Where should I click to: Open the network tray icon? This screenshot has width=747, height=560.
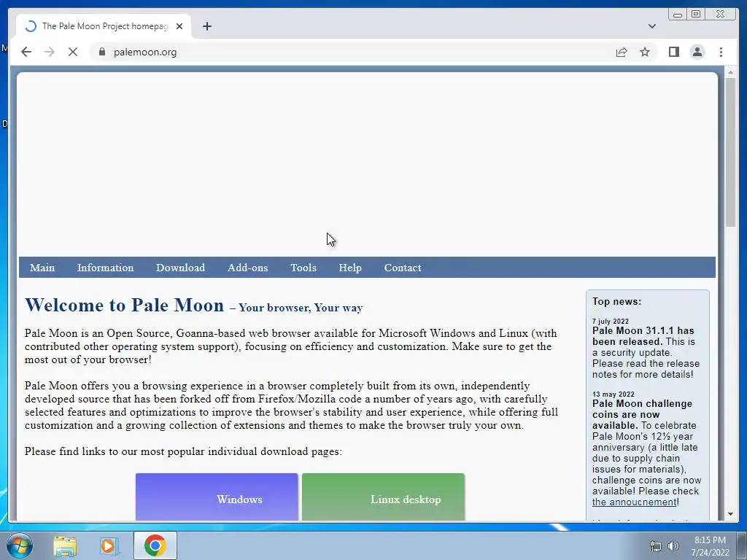656,546
